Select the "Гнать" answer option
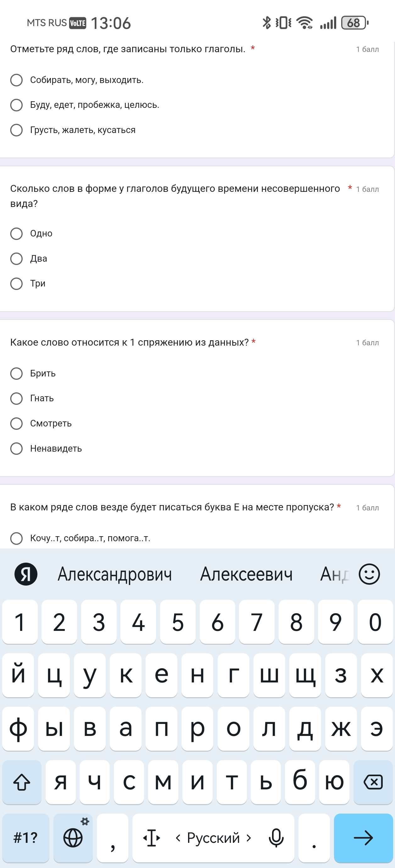Screen dimensions: 395x868 tap(17, 399)
